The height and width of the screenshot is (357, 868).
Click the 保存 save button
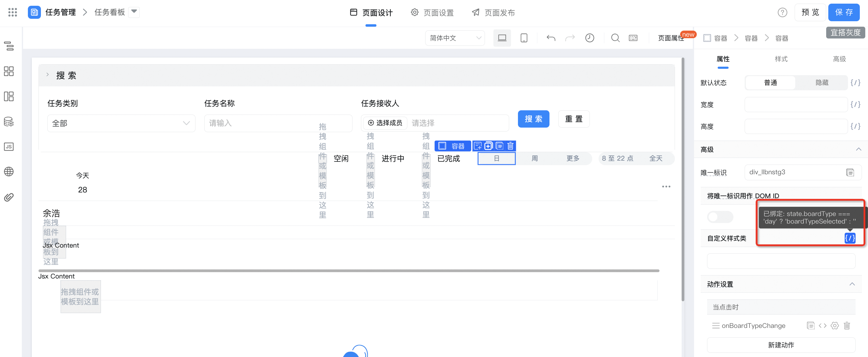(843, 12)
